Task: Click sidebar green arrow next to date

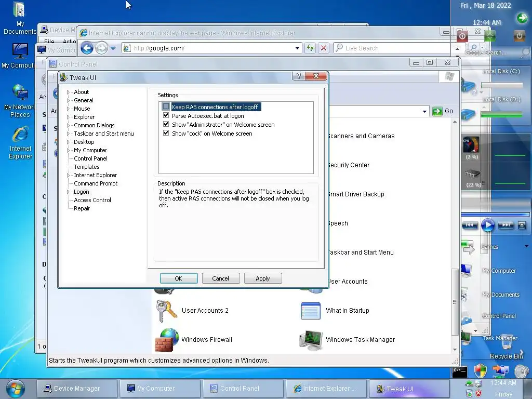Action: point(522,18)
